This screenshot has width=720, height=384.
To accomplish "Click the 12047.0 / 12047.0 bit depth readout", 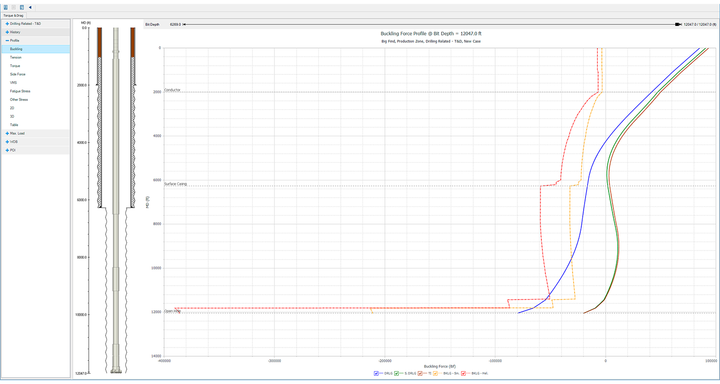I will coord(700,24).
